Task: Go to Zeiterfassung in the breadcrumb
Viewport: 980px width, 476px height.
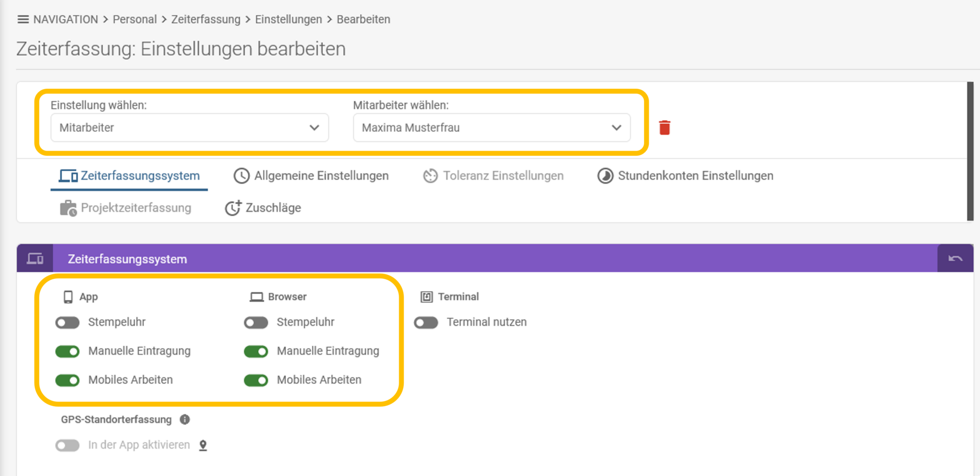Action: pos(206,19)
